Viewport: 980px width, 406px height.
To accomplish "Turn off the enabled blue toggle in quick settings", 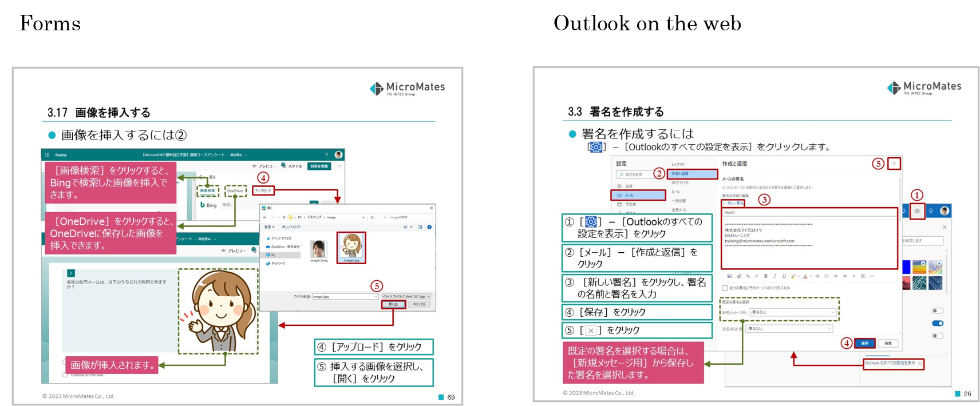I will [x=938, y=323].
